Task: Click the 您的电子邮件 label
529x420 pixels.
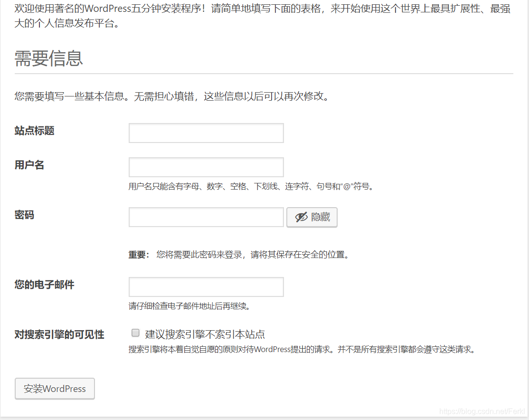Action: click(x=44, y=285)
